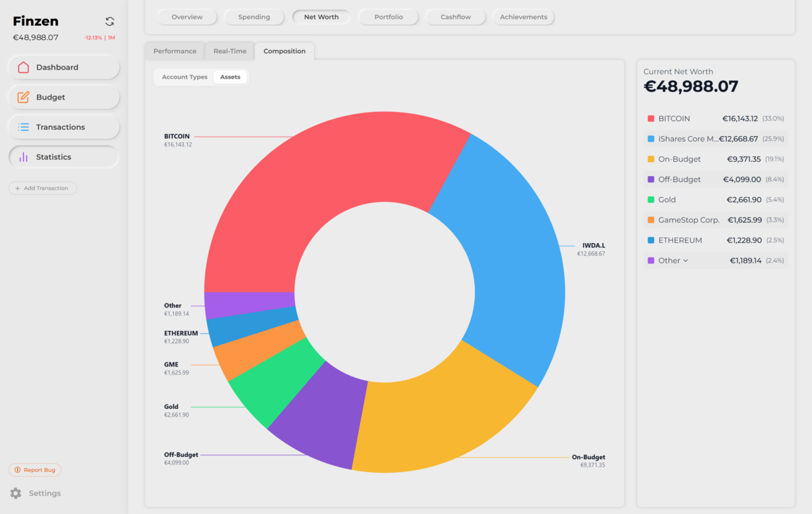
Task: Click the red BITCOIN legend color swatch
Action: pos(651,119)
